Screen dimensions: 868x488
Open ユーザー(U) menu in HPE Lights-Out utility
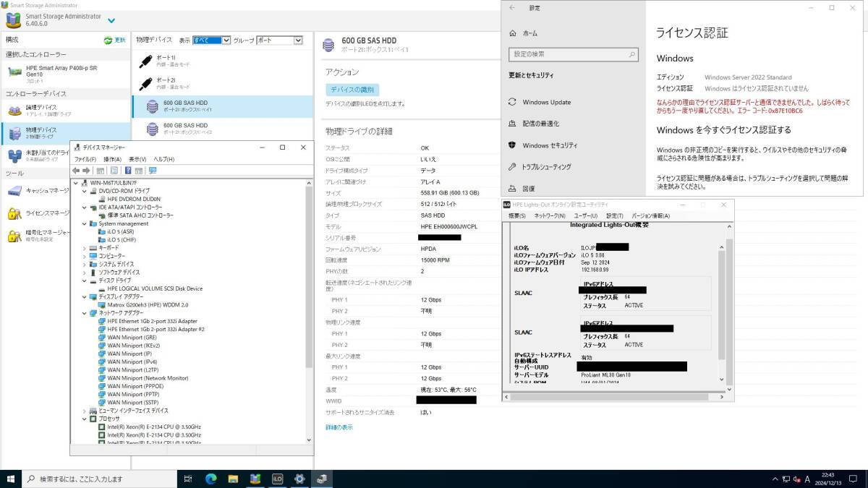click(586, 216)
